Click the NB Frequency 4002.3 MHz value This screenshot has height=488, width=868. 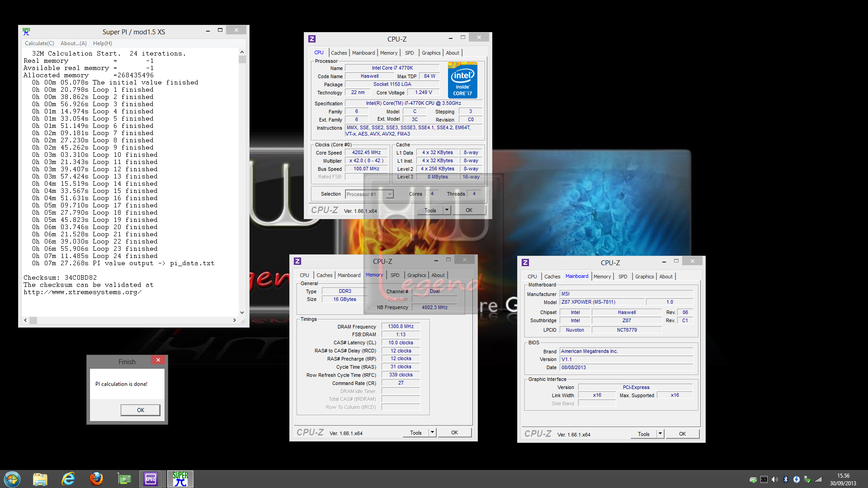tap(435, 307)
